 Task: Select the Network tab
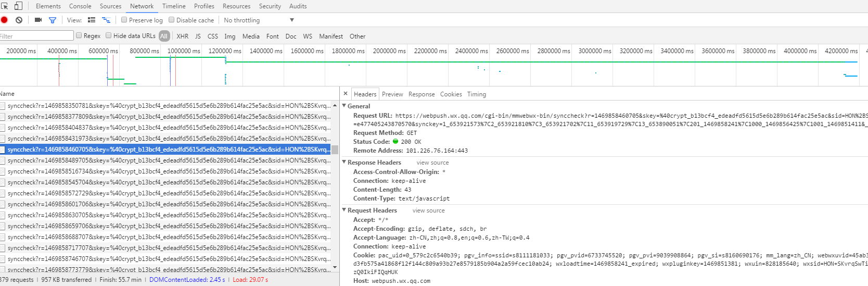pyautogui.click(x=142, y=6)
